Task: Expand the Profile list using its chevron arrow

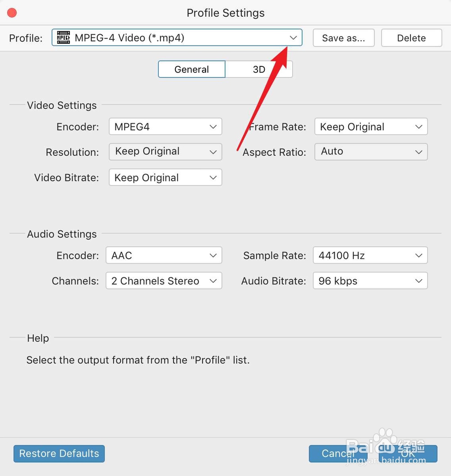Action: [x=294, y=38]
